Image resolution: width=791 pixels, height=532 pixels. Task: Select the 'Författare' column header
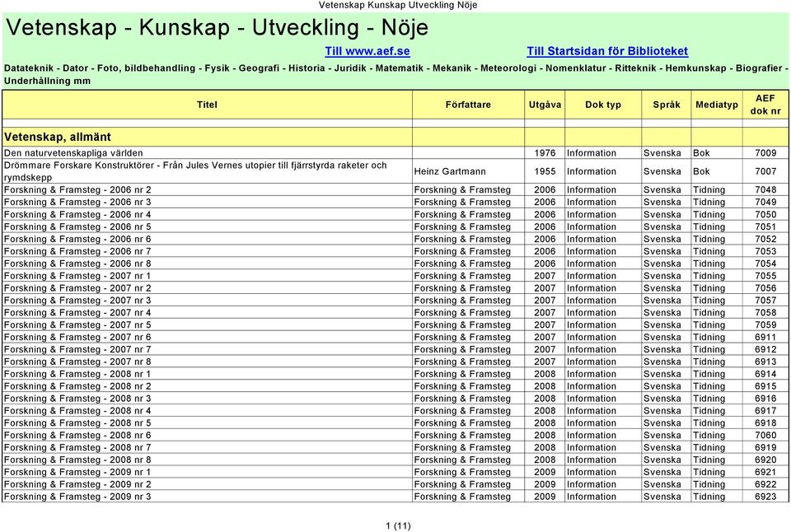468,105
